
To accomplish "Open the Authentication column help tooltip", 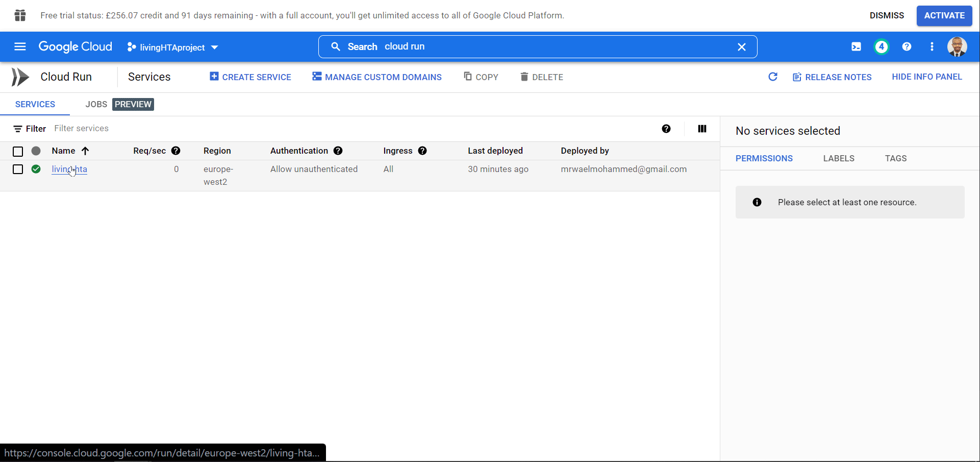I will coord(338,151).
